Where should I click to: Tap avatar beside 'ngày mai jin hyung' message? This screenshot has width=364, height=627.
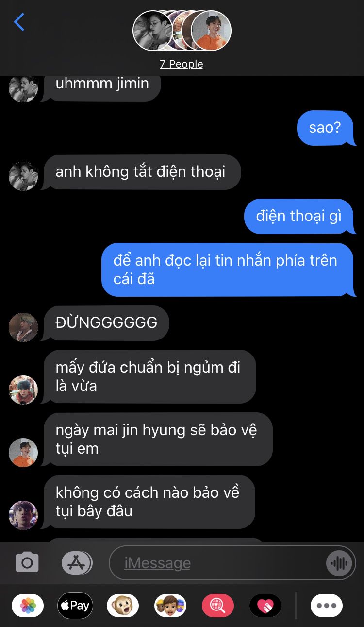click(x=23, y=452)
